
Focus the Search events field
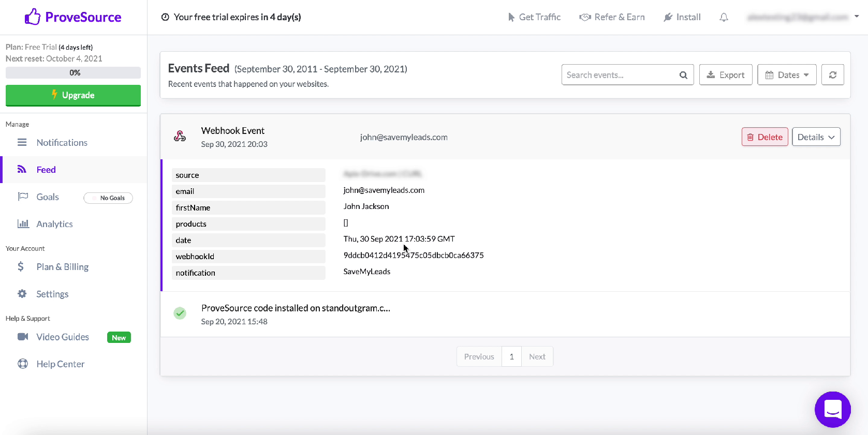coord(627,74)
